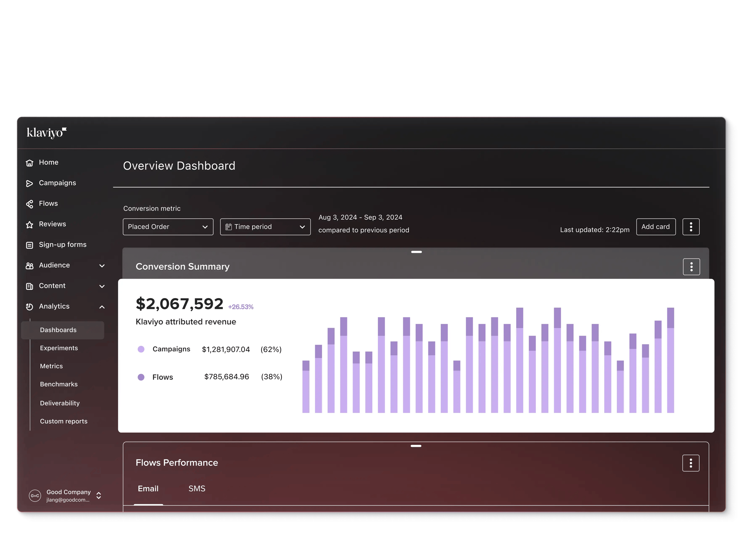This screenshot has height=560, width=743.
Task: Click the $2,067,592 revenue total
Action: click(179, 304)
